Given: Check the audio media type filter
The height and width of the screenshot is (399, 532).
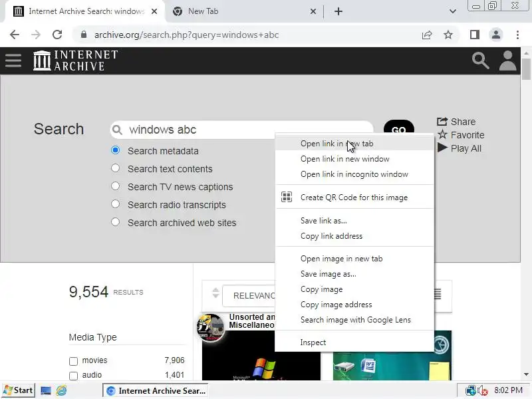Looking at the screenshot, I should pos(73,376).
